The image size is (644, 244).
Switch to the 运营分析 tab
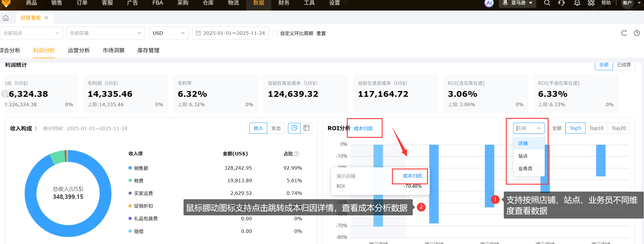[x=79, y=50]
